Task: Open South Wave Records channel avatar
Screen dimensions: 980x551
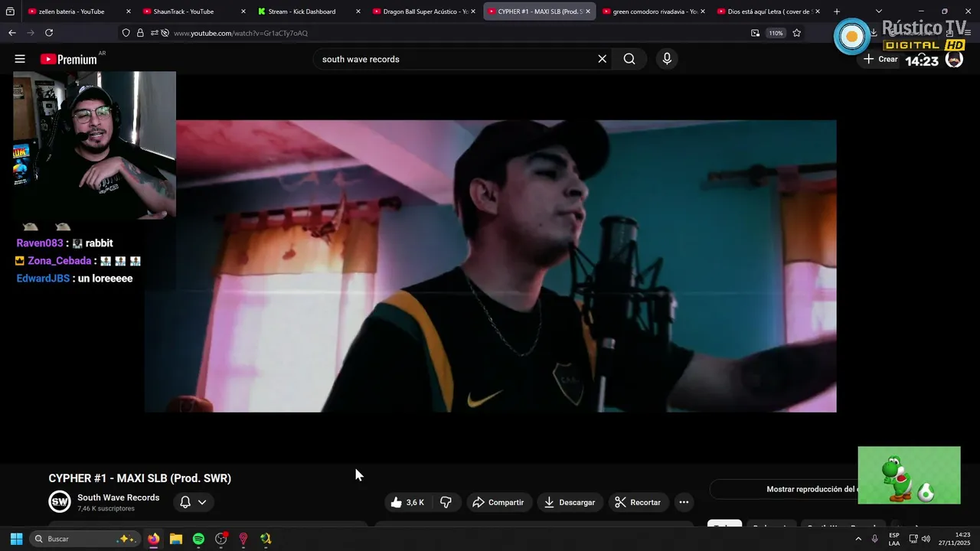Action: tap(60, 502)
